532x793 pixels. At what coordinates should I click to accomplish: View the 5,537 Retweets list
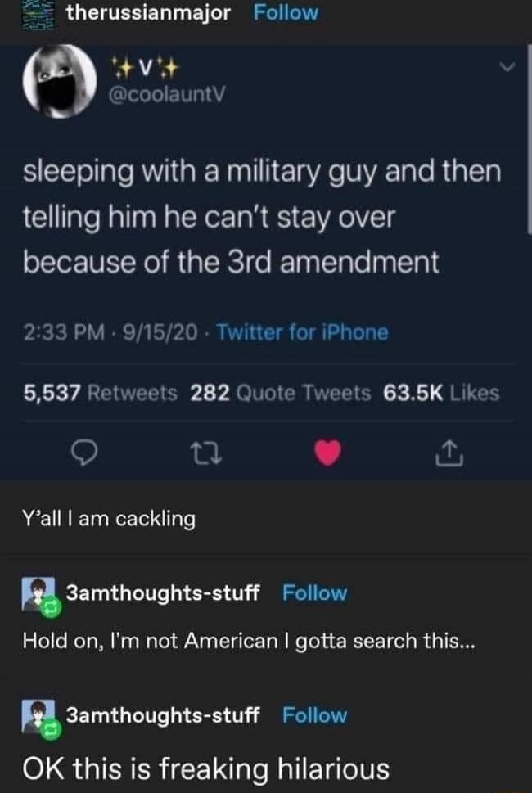point(100,393)
